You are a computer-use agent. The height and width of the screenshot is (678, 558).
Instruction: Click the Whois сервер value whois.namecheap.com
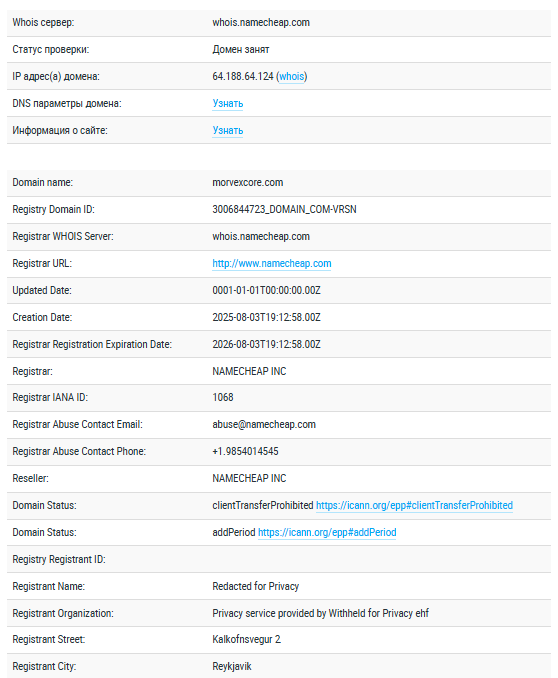(261, 22)
